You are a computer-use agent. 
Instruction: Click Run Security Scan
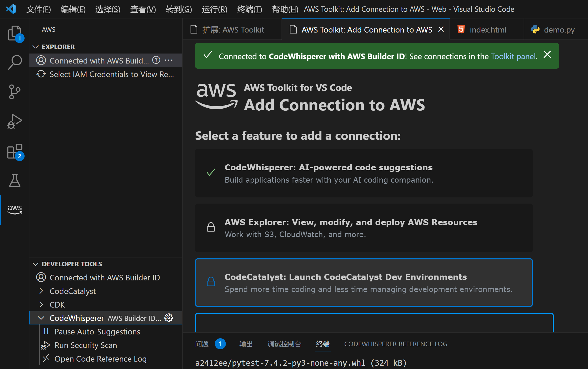click(86, 345)
